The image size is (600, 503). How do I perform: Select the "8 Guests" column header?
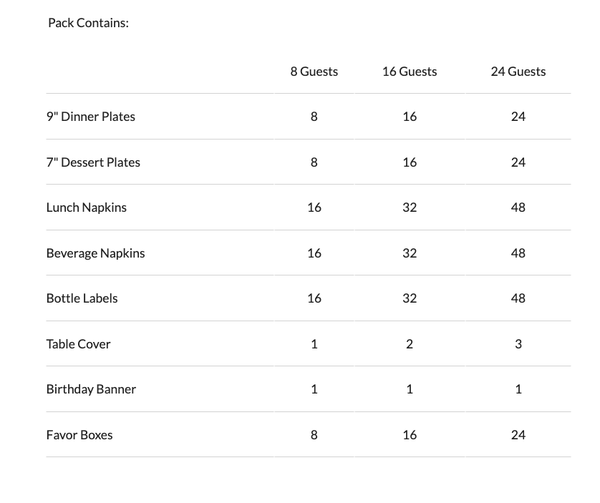coord(314,71)
